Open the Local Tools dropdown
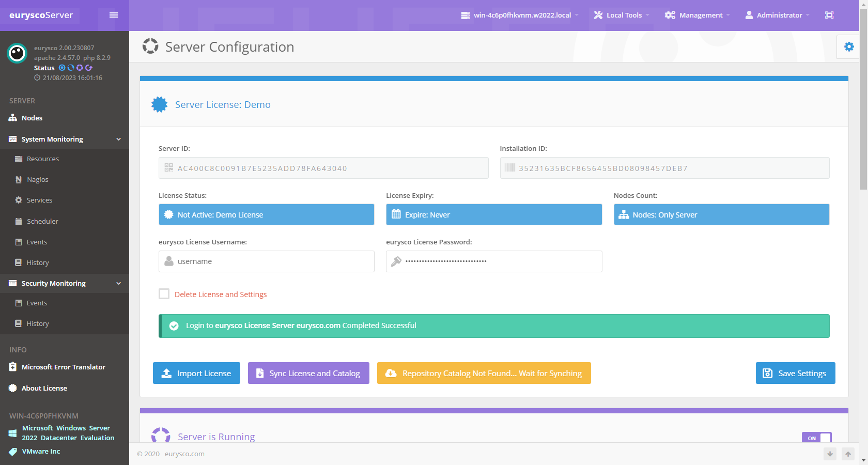The height and width of the screenshot is (465, 868). (622, 15)
